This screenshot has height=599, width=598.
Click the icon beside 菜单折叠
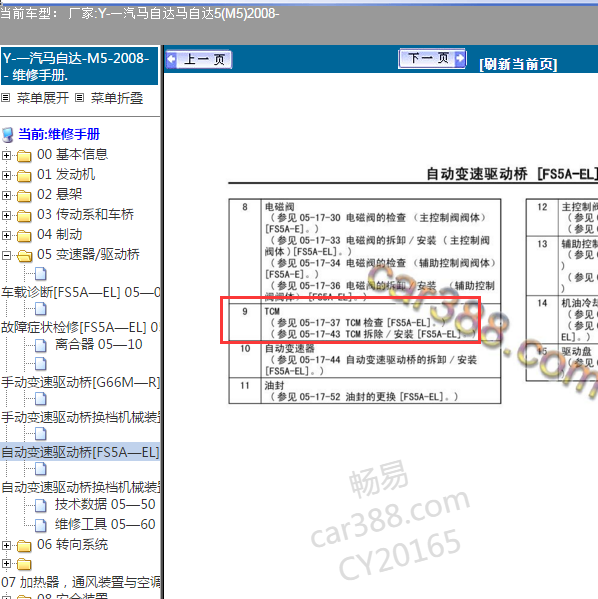click(x=79, y=98)
